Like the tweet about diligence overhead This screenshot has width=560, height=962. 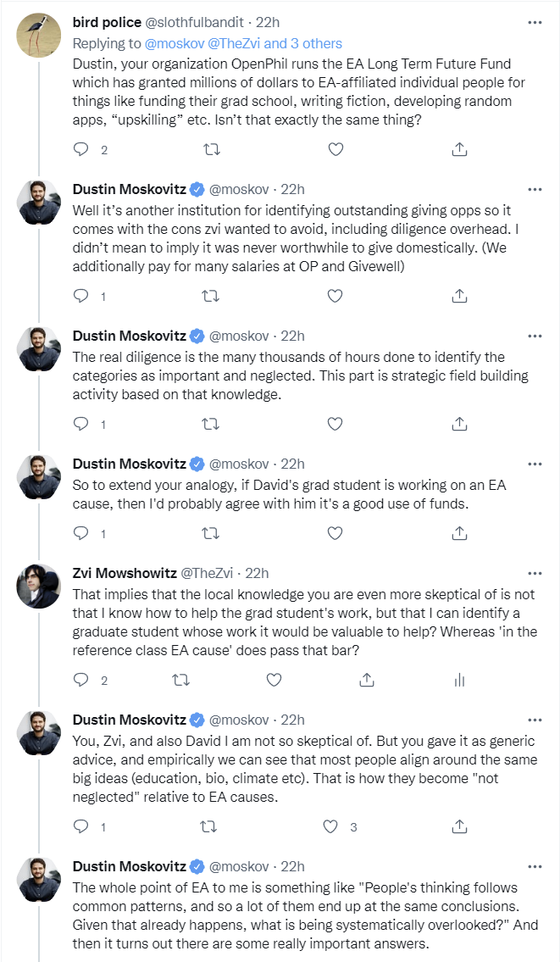[x=335, y=296]
